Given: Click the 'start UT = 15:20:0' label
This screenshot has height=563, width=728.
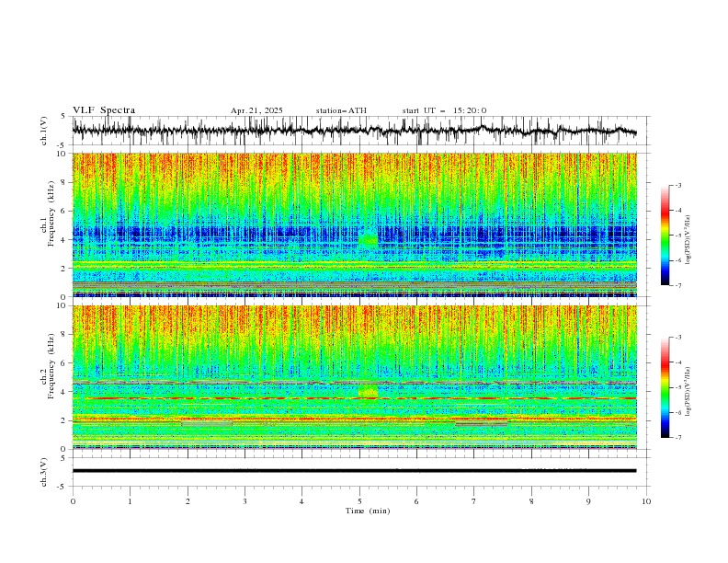Looking at the screenshot, I should point(444,110).
